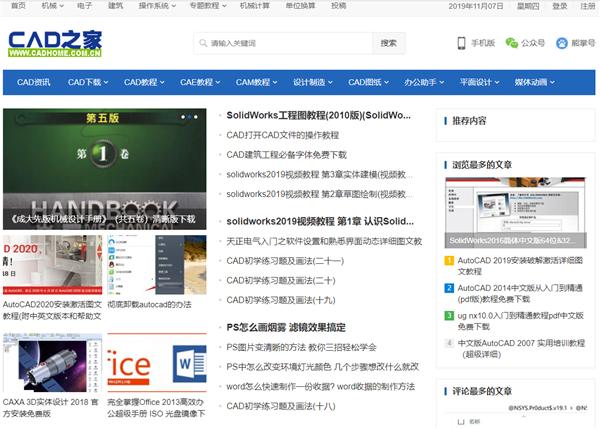Open CAD初学练习题及画法(二十一) article
The height and width of the screenshot is (429, 600).
285,261
